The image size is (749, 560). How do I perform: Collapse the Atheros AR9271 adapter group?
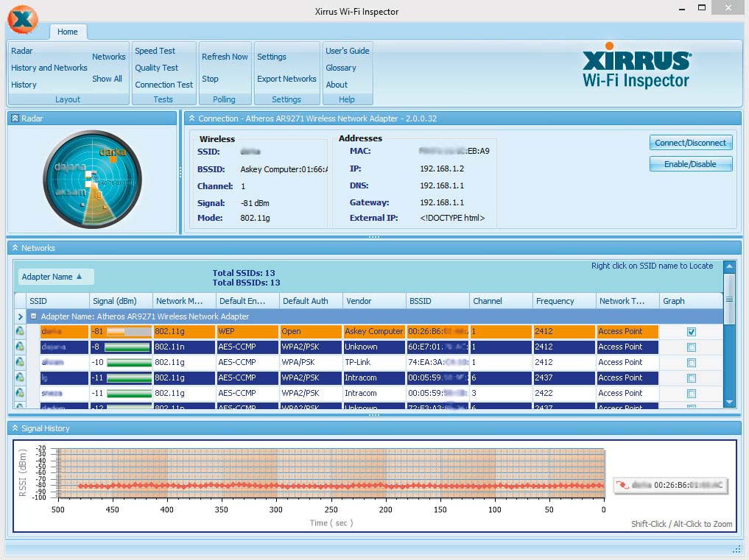33,316
